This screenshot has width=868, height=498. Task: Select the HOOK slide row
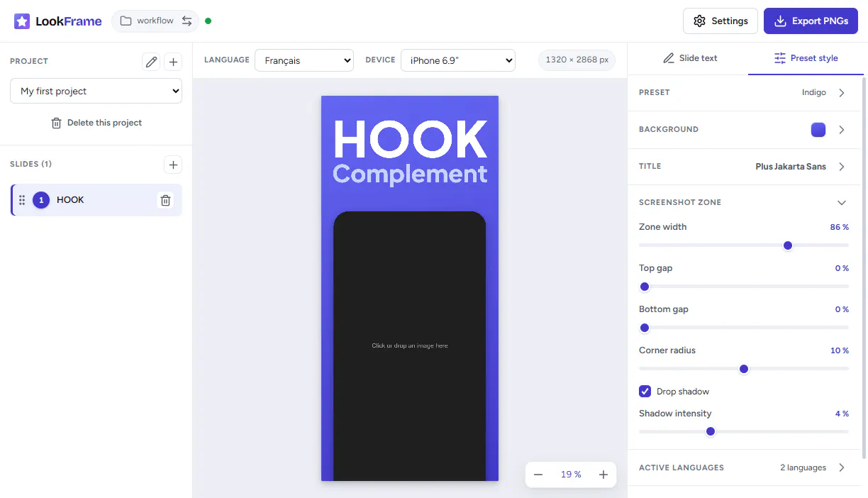[x=96, y=200]
